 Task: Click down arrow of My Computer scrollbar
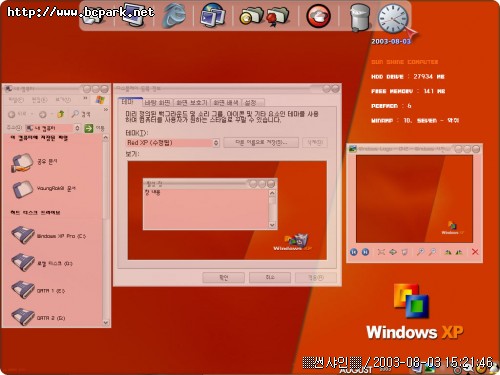coord(106,322)
